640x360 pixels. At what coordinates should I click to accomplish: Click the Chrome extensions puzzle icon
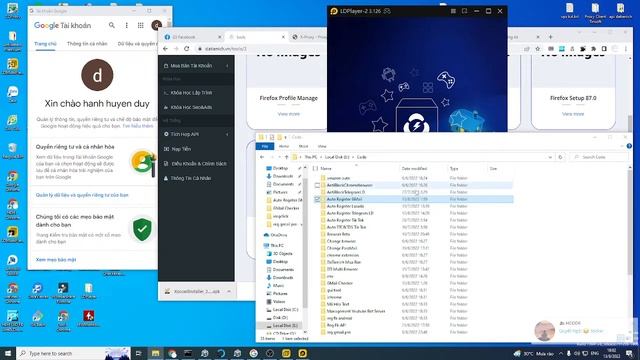[593, 49]
